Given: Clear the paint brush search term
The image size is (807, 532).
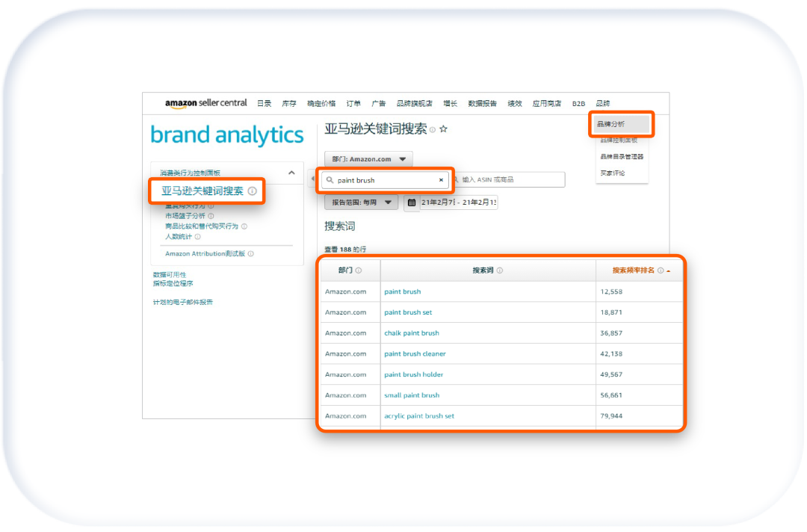Looking at the screenshot, I should tap(441, 180).
